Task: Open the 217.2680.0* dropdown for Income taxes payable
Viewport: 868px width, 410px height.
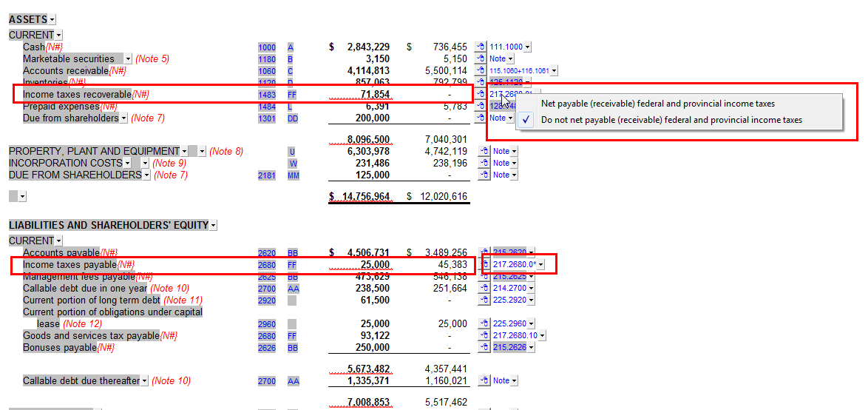Action: point(541,265)
